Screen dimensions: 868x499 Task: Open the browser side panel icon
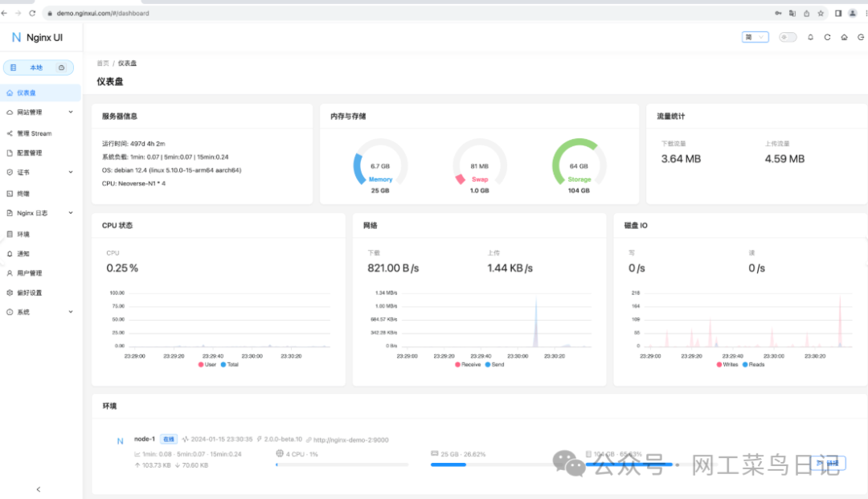838,14
